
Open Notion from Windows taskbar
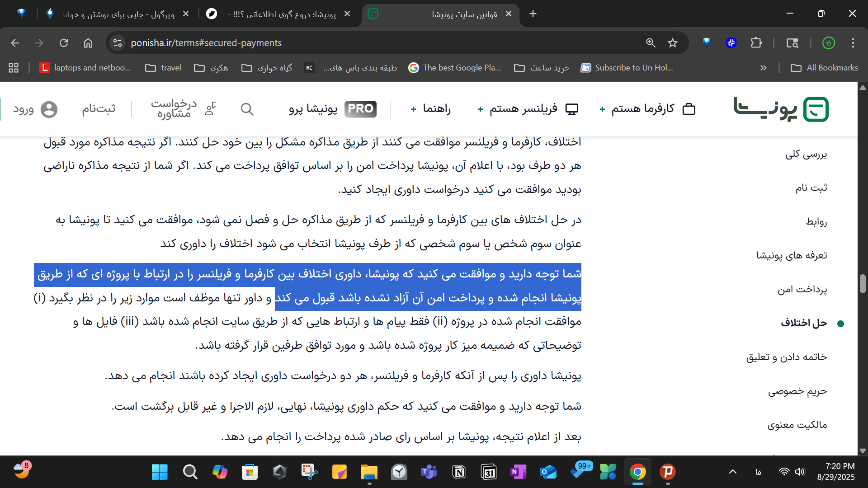[459, 472]
